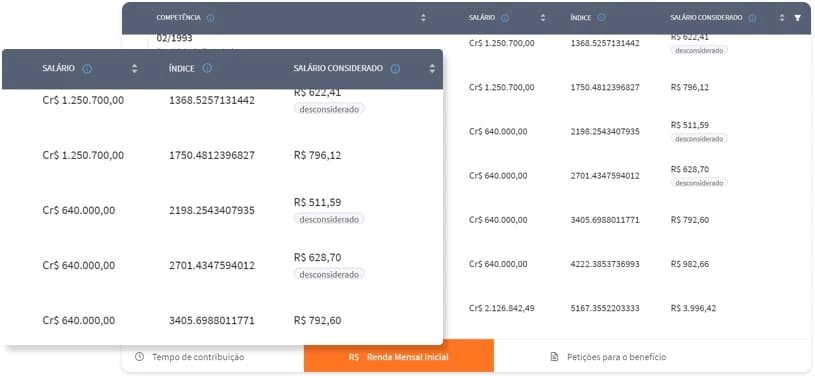
Task: Click info icon next to background SALÁRIO header
Action: (505, 18)
